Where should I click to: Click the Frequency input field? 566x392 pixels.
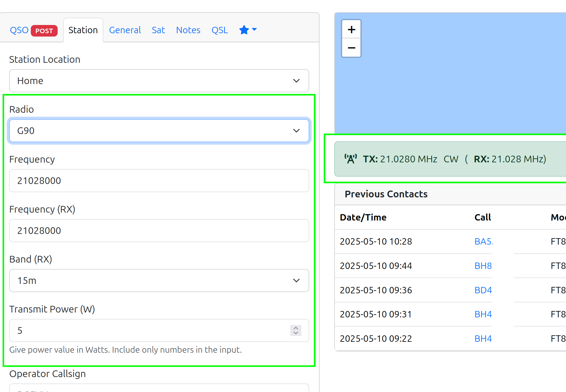coord(159,181)
